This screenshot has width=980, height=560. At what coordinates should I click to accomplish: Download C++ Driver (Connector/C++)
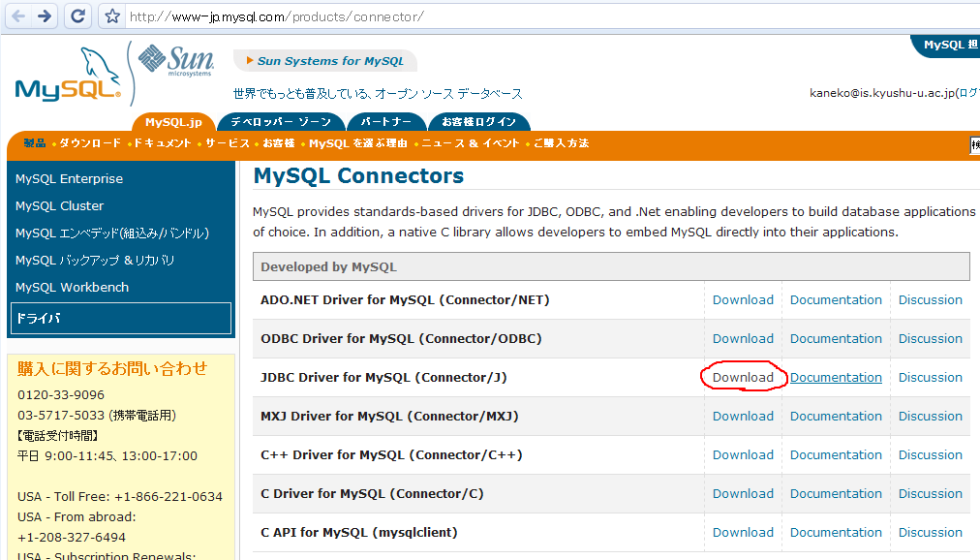coord(743,455)
